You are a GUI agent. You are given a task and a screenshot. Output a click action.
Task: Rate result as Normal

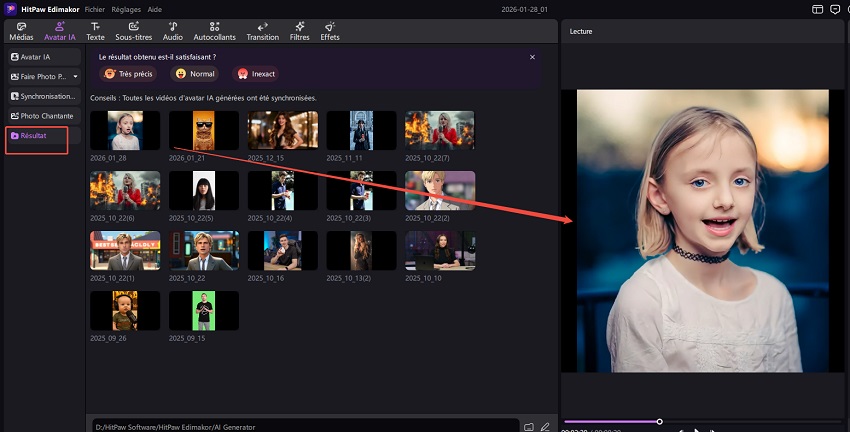[194, 74]
